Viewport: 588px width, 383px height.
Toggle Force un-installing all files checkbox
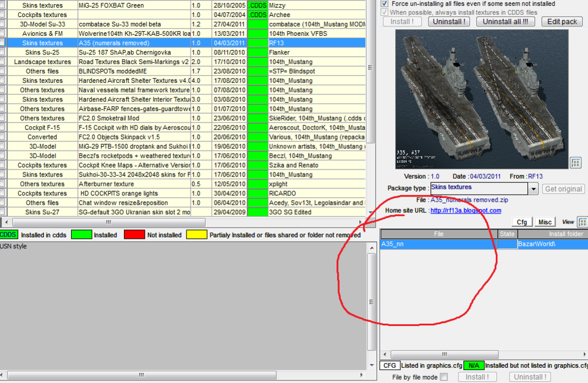[385, 4]
